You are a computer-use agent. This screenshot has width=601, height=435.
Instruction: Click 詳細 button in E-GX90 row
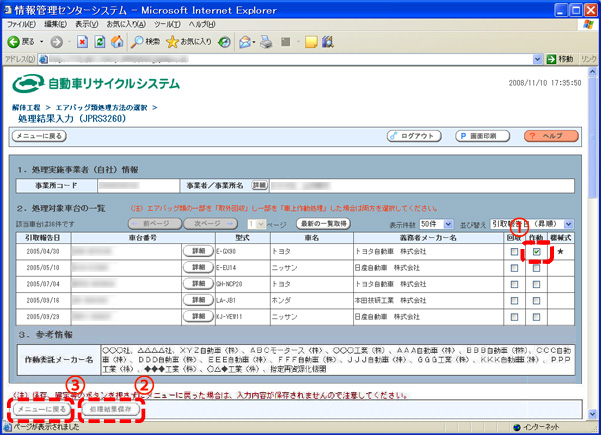[x=198, y=251]
